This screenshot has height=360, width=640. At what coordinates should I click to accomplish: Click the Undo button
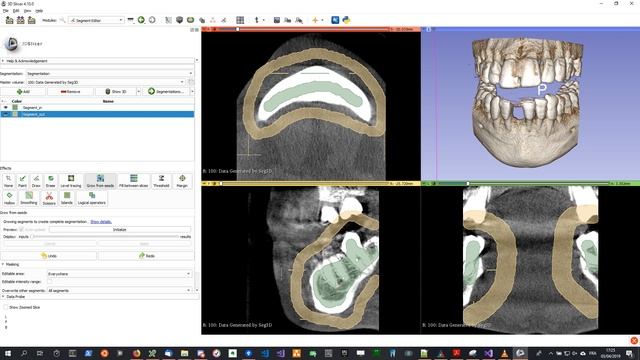[x=49, y=256]
